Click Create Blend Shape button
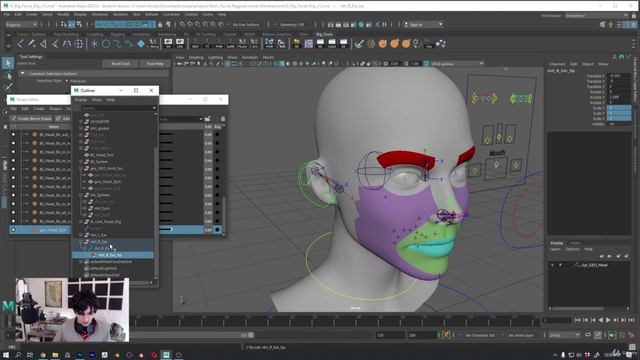The height and width of the screenshot is (360, 640). pyautogui.click(x=31, y=119)
